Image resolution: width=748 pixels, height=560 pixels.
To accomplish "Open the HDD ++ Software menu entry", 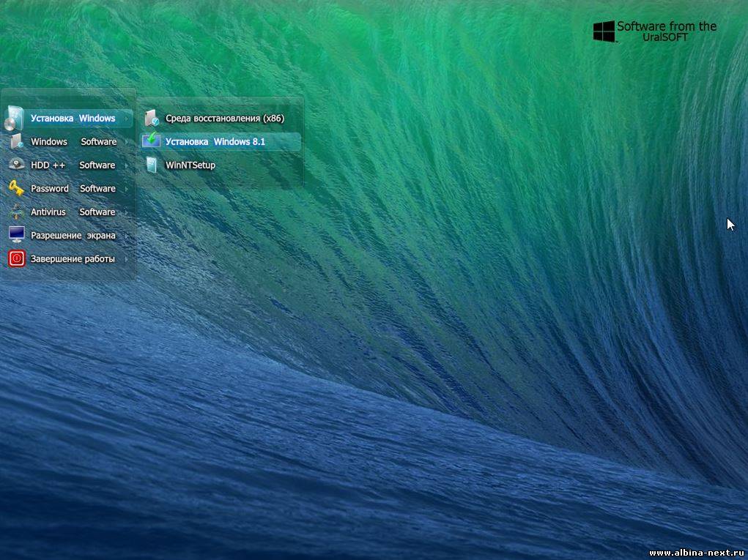I will (68, 165).
